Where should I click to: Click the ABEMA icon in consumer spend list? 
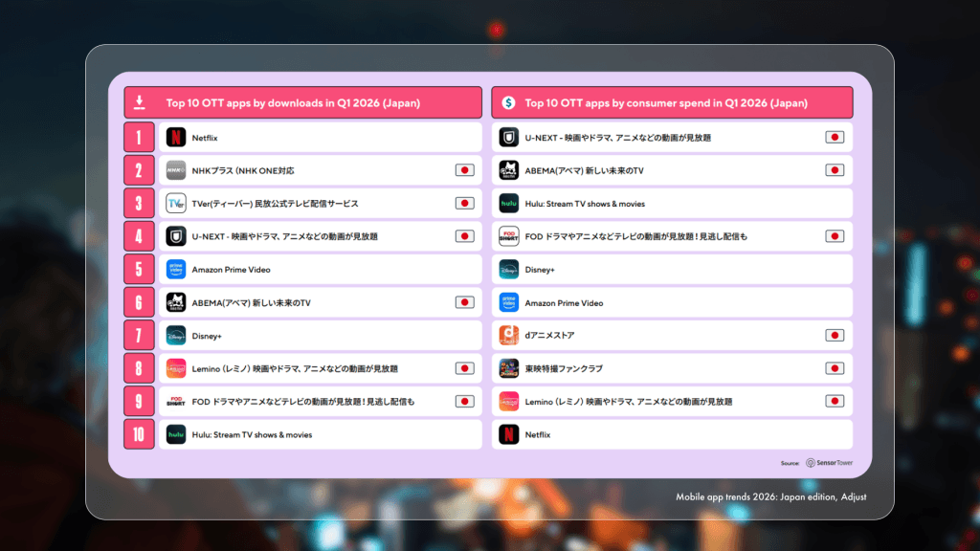coord(509,170)
